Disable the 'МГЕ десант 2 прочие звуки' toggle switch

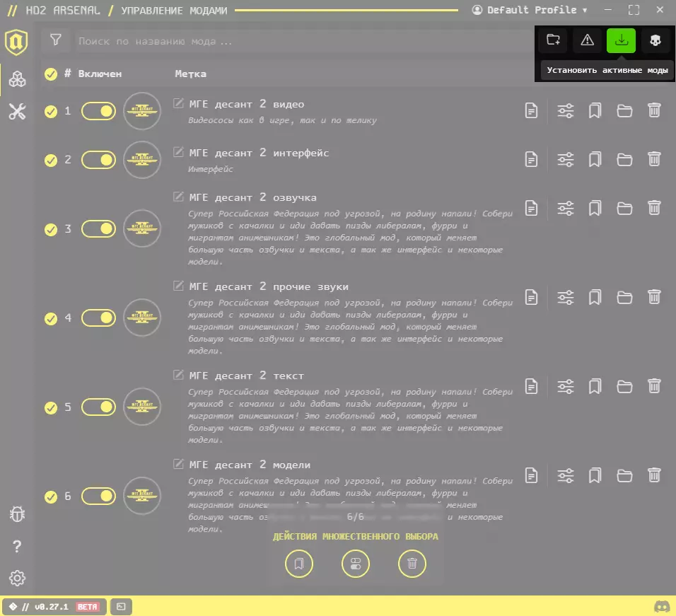(x=99, y=318)
